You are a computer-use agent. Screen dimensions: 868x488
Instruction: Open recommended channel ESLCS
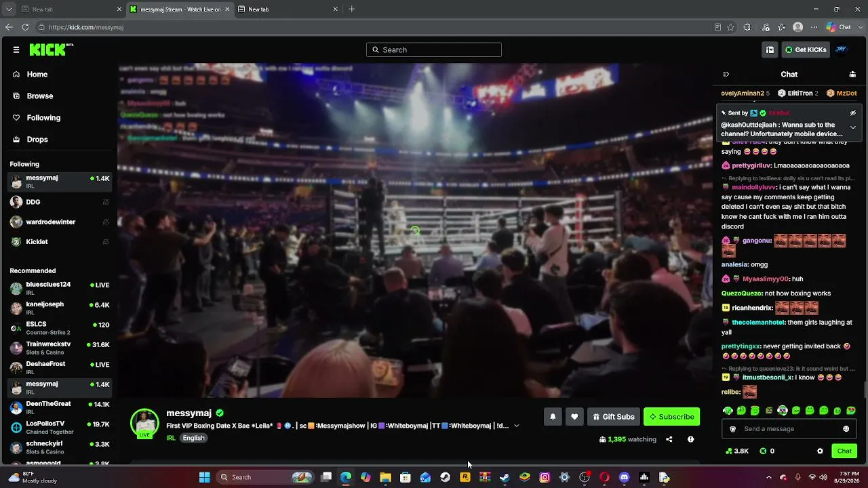tap(60, 328)
